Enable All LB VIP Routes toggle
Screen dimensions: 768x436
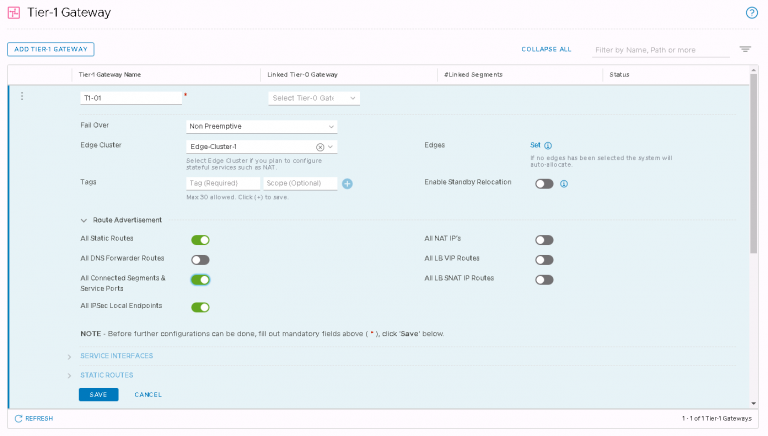coord(544,260)
